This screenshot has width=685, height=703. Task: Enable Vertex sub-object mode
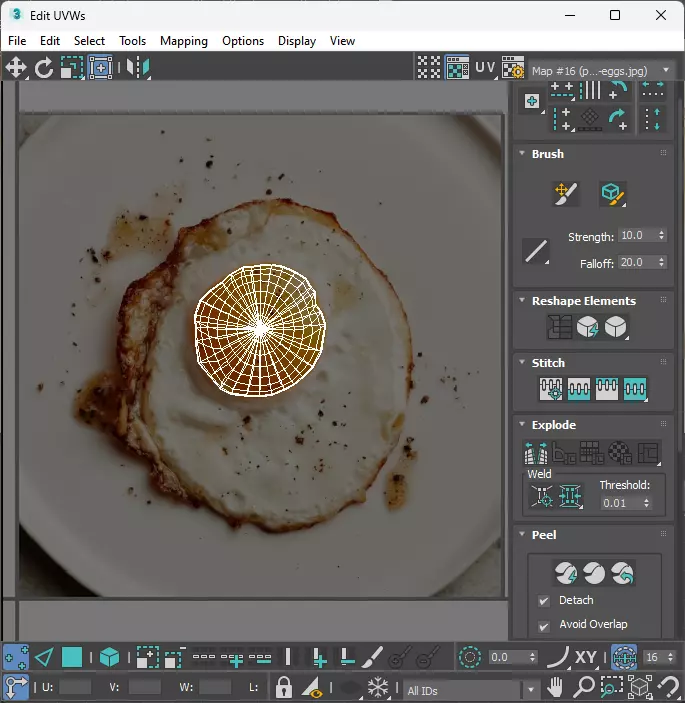pos(16,658)
